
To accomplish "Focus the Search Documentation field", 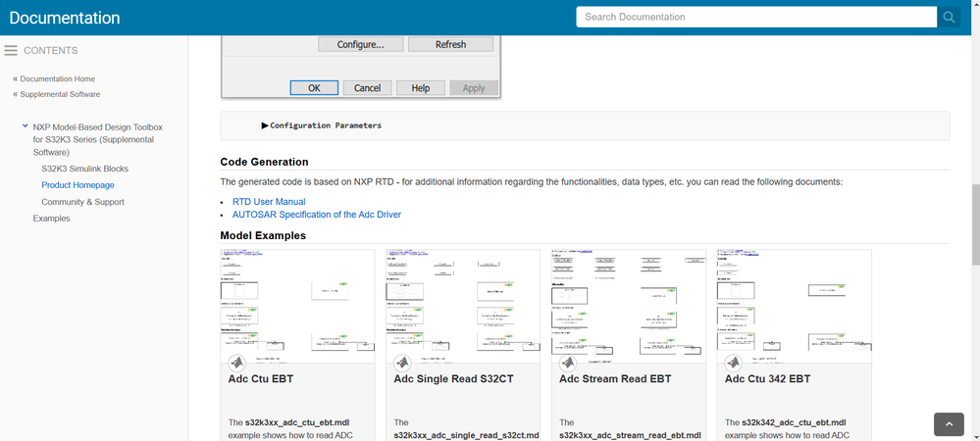I will click(755, 17).
